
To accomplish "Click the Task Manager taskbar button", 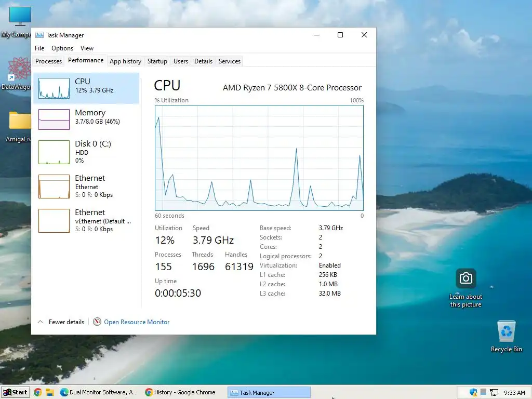I will click(x=269, y=393).
